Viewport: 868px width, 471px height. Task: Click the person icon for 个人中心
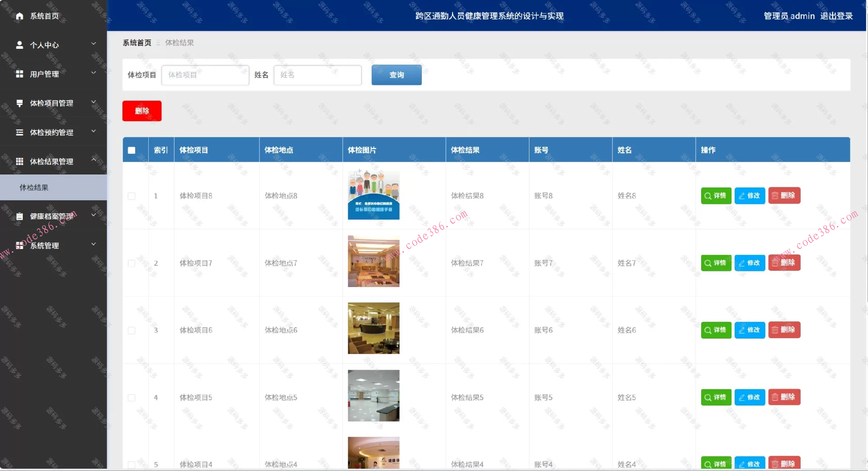(x=19, y=45)
